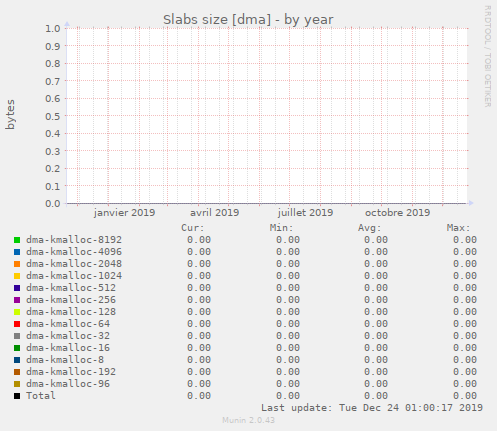Click the orange dma-kmalloc-2048 legend swatch
The width and height of the screenshot is (497, 431).
tap(17, 264)
